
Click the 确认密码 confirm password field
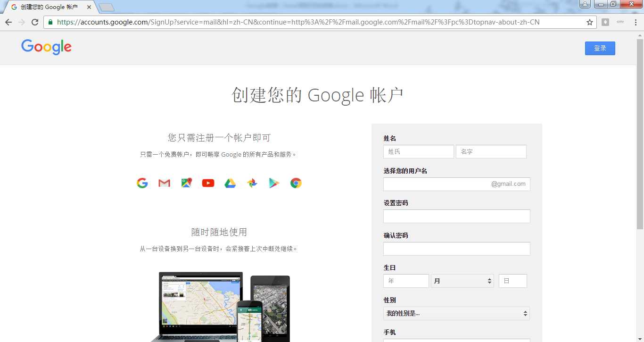[457, 249]
